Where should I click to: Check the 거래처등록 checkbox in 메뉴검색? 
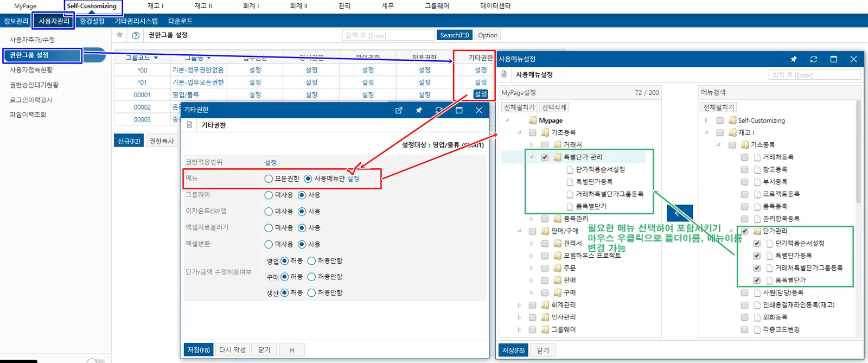[744, 157]
